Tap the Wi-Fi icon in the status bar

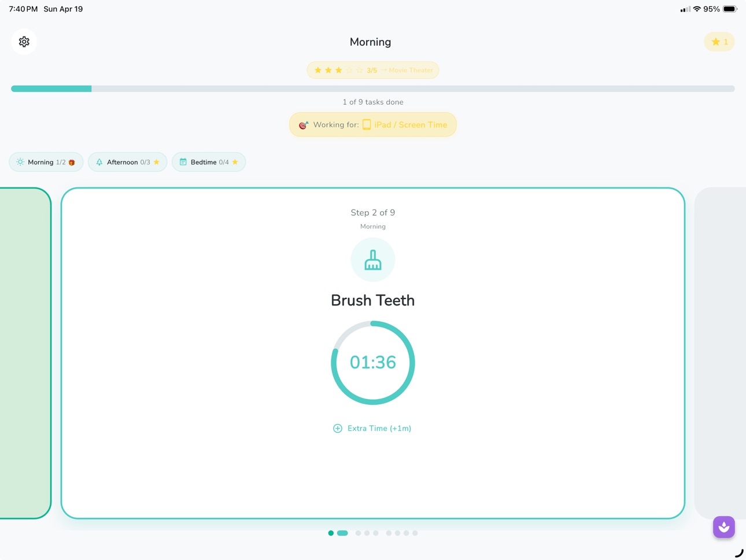[x=697, y=9]
